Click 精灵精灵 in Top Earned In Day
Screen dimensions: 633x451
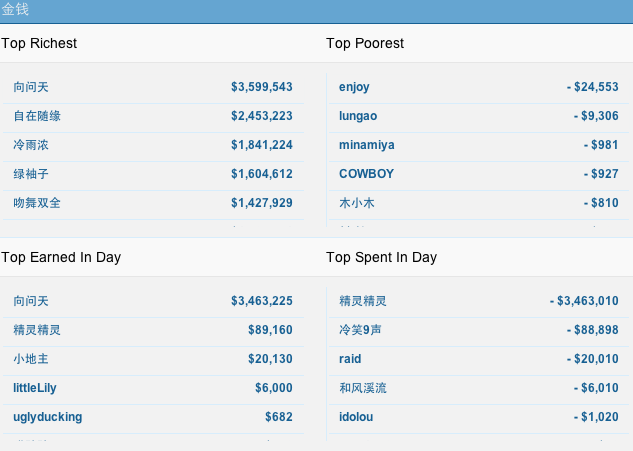pyautogui.click(x=37, y=330)
